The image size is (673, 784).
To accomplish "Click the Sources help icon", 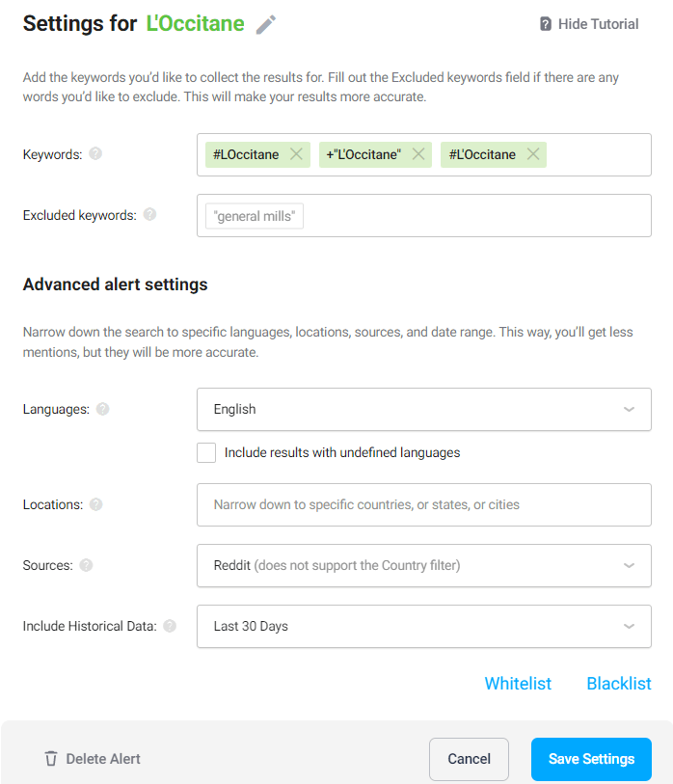I will pos(86,565).
